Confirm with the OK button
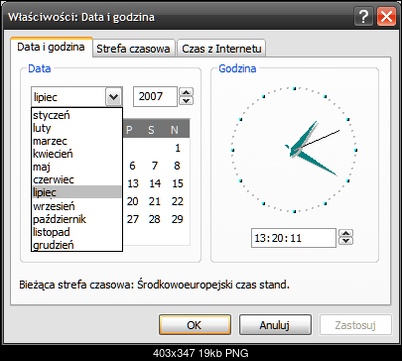The width and height of the screenshot is (402, 361). point(195,325)
